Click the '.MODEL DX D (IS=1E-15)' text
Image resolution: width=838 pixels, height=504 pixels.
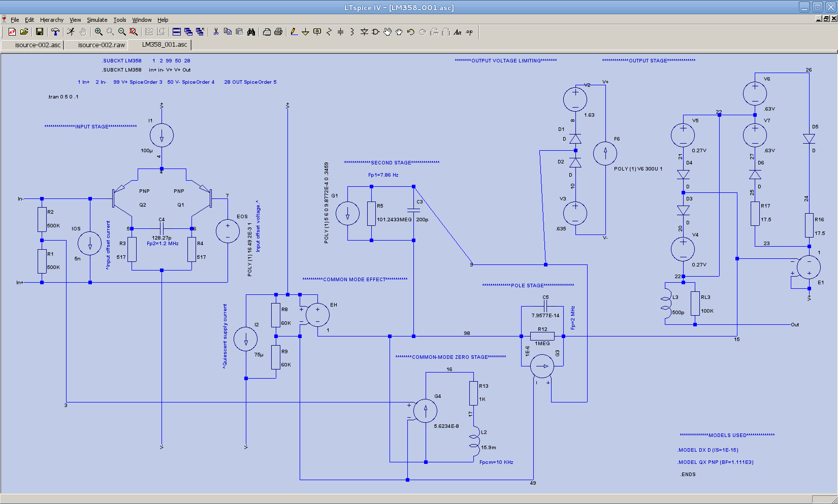point(708,450)
